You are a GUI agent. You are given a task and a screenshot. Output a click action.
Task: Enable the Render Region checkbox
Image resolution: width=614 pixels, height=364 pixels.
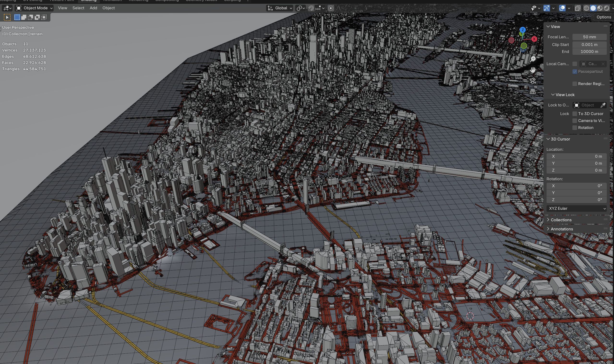[574, 84]
